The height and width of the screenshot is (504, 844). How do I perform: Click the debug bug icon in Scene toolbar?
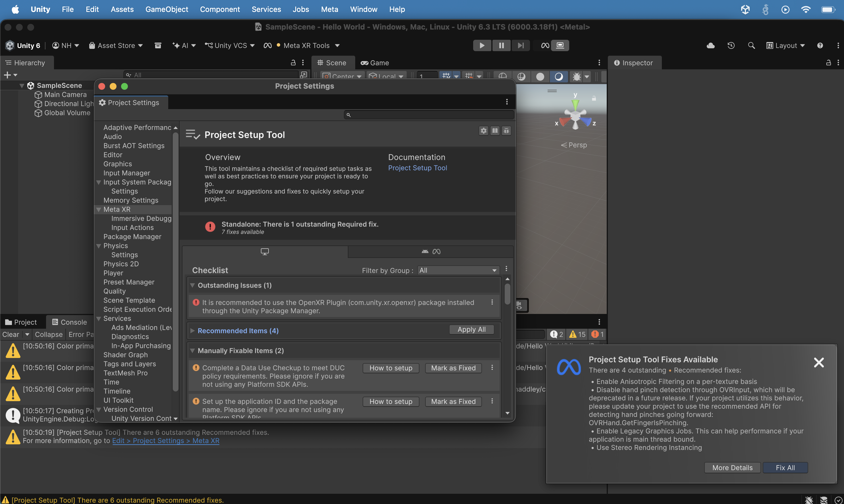pos(577,77)
